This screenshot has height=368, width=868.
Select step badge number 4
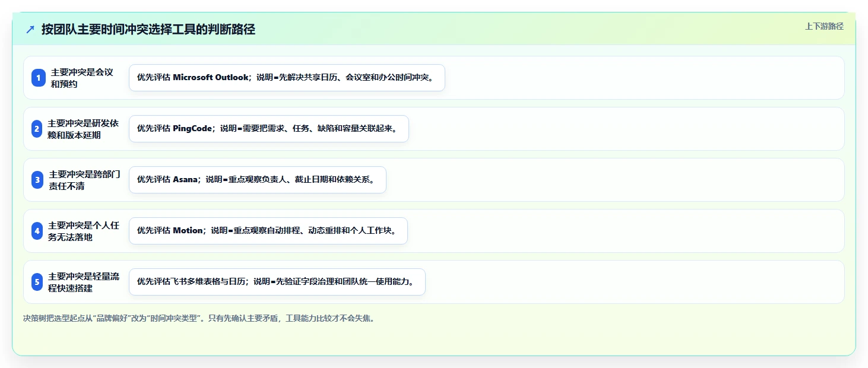click(x=37, y=231)
